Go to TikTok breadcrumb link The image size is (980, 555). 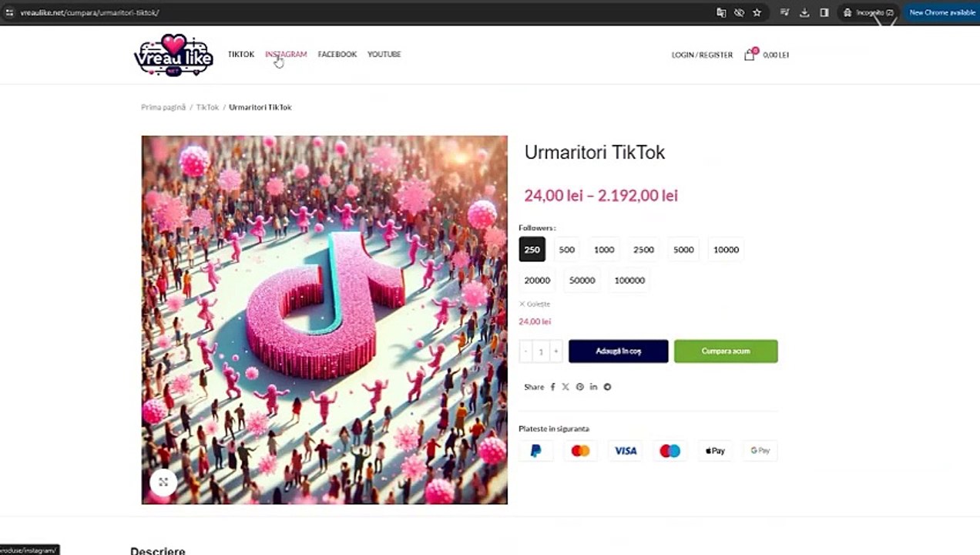(x=207, y=107)
